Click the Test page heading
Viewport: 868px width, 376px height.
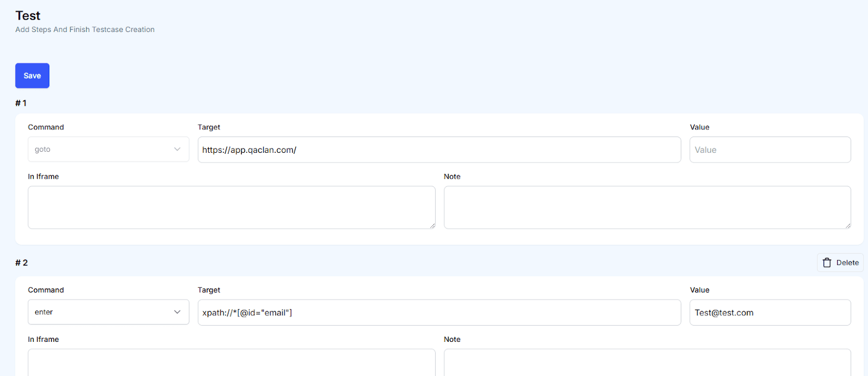pyautogui.click(x=28, y=16)
